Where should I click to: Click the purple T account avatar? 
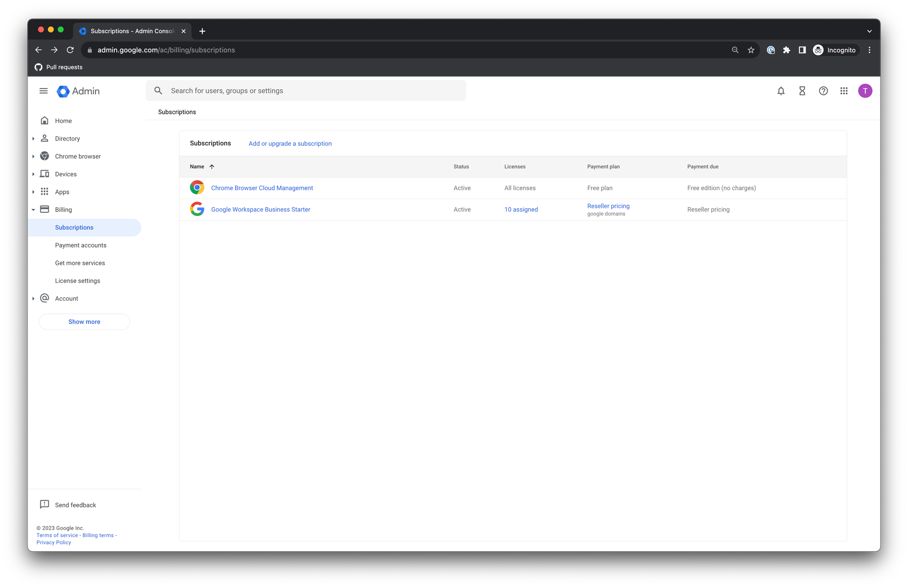(865, 91)
